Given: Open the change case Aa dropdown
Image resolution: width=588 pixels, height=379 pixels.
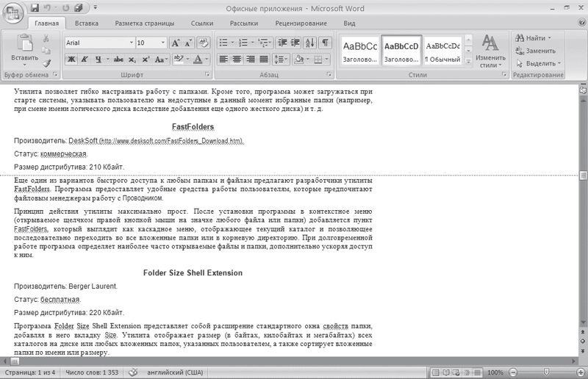Looking at the screenshot, I should click(161, 59).
